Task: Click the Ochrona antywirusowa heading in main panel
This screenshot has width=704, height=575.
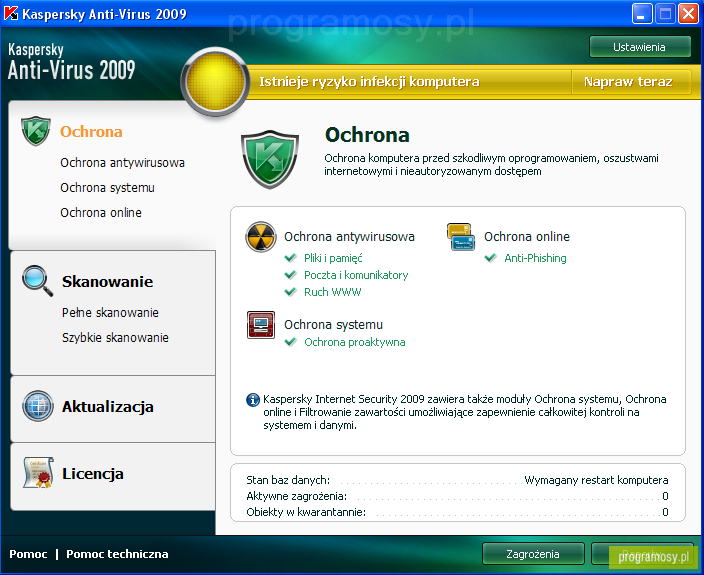Action: (x=349, y=237)
